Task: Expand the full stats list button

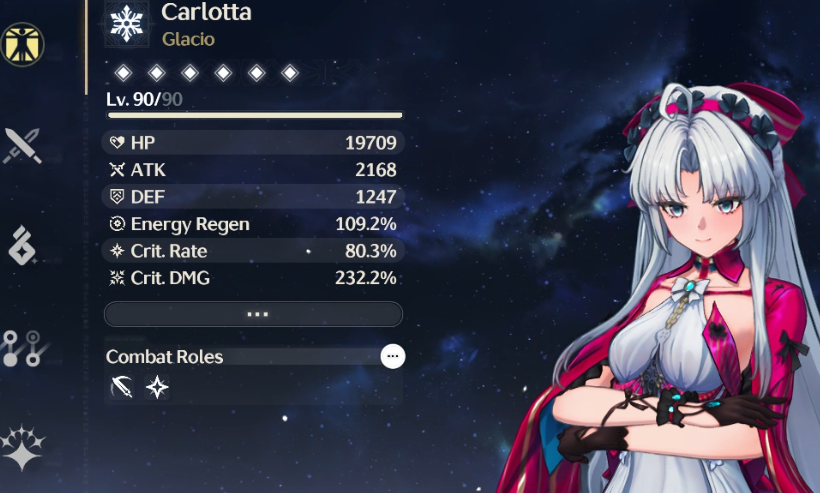Action: coord(254,314)
